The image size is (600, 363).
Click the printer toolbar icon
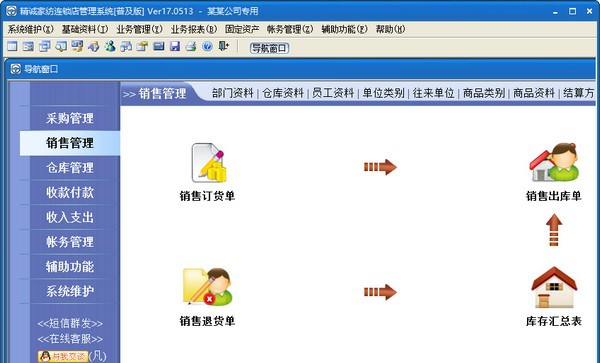[191, 47]
